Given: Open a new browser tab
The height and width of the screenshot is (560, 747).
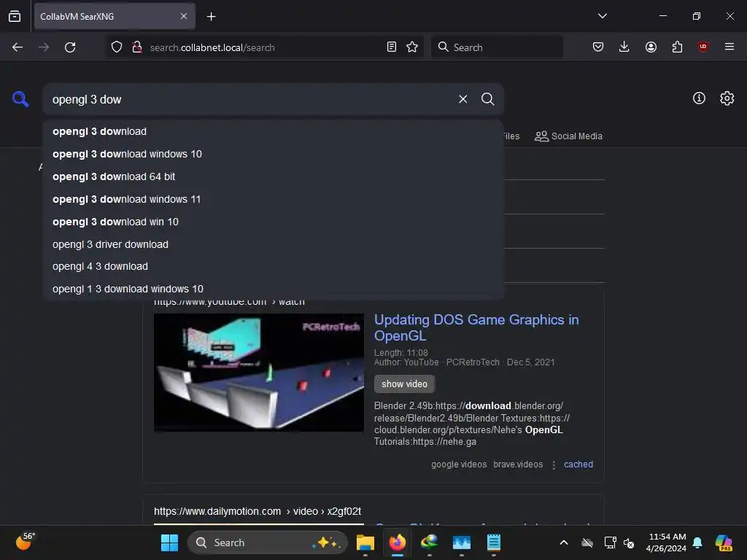Looking at the screenshot, I should coord(211,17).
